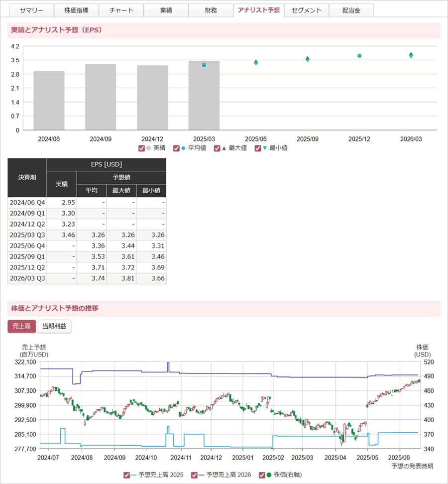The width and height of the screenshot is (448, 484).
Task: Select the 業績 tab
Action: coord(166,10)
